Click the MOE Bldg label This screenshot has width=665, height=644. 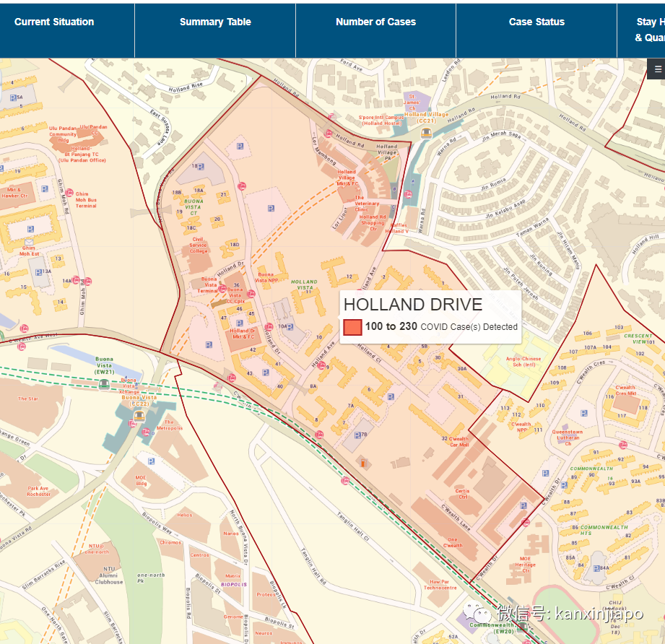(141, 480)
